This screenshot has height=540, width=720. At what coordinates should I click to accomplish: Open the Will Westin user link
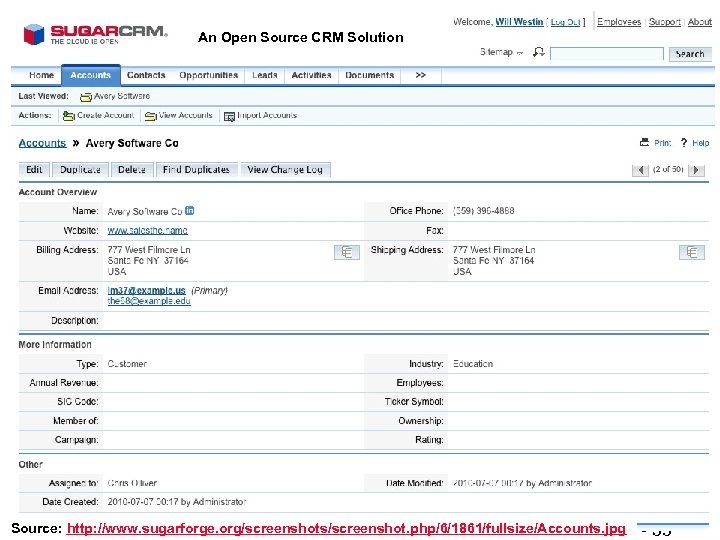pyautogui.click(x=519, y=22)
